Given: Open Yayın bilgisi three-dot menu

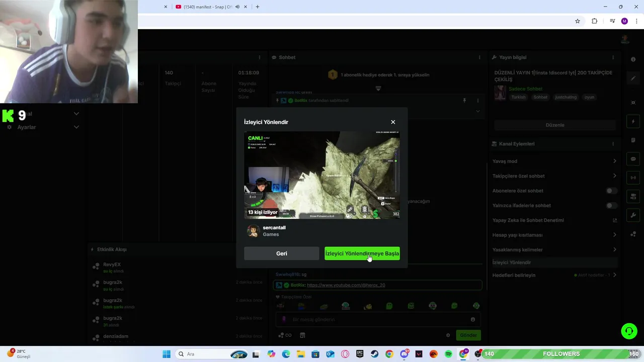Looking at the screenshot, I should click(613, 57).
